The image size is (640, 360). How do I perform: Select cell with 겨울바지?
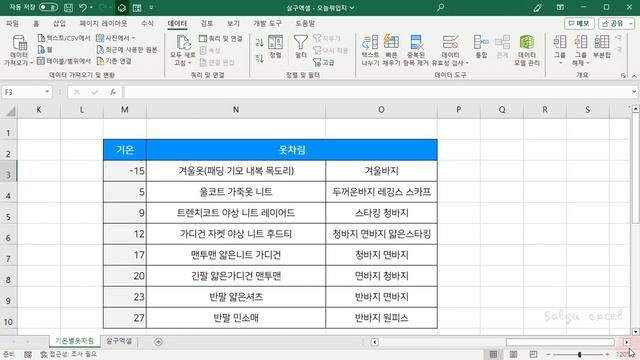click(x=381, y=171)
